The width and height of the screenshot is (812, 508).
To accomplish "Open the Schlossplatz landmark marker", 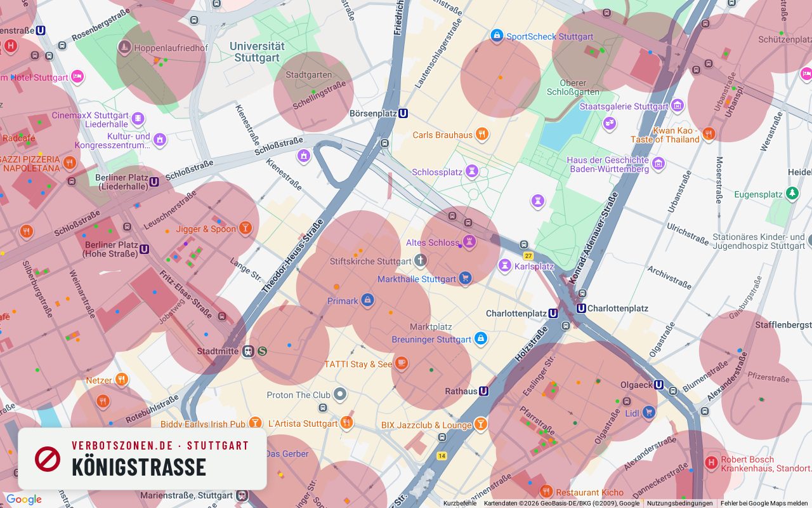I will click(x=471, y=171).
